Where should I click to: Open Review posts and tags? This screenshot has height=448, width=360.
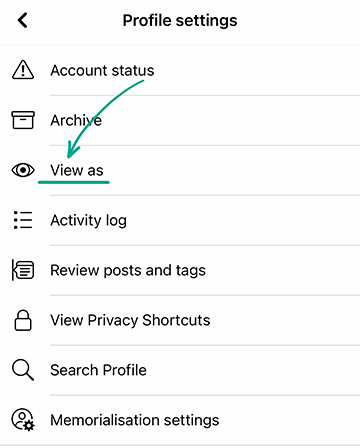point(180,270)
